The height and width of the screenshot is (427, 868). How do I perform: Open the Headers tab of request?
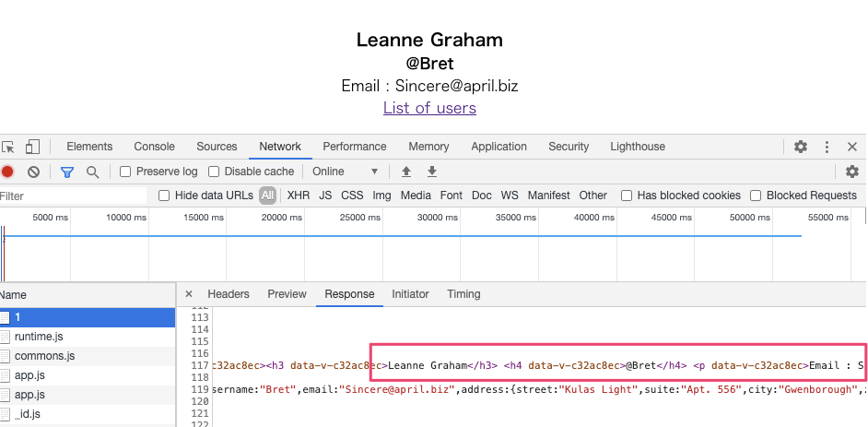click(229, 294)
